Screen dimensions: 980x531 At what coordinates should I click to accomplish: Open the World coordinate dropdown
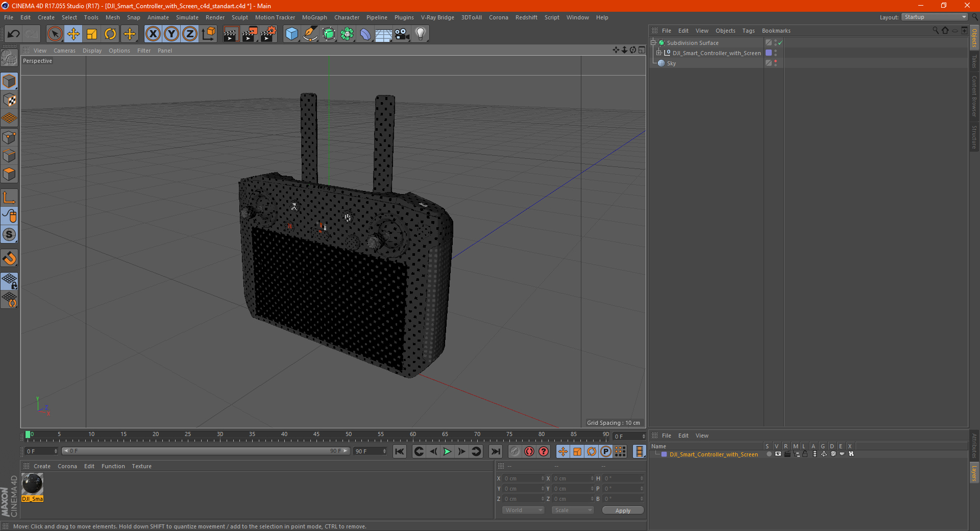[x=523, y=510]
